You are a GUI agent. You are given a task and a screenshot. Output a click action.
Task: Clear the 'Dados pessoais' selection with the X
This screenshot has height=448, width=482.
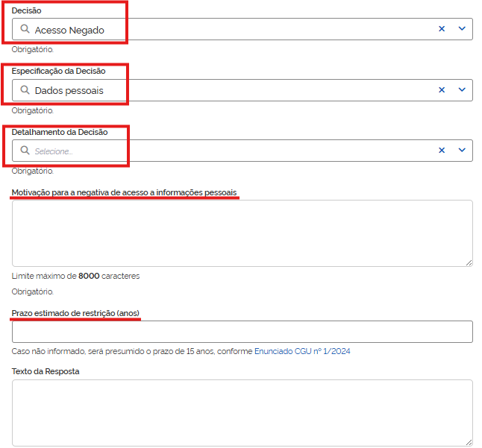pyautogui.click(x=441, y=89)
